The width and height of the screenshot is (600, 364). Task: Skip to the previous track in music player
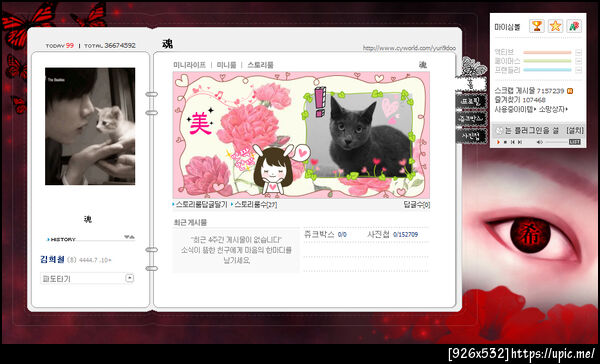[513, 142]
